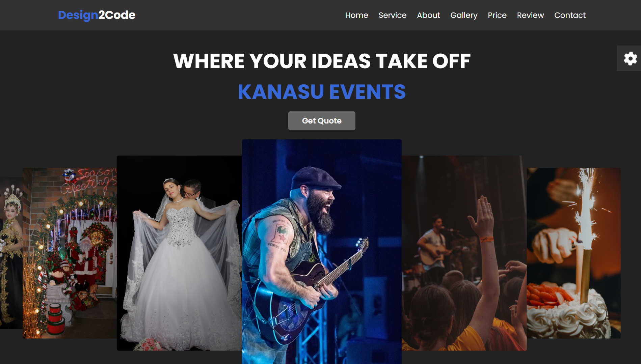Image resolution: width=641 pixels, height=364 pixels.
Task: Click the KANASU EVENTS blue heading
Action: [322, 92]
